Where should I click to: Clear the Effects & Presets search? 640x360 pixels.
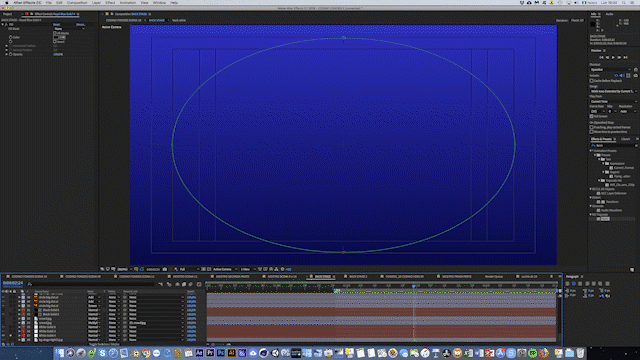point(636,146)
